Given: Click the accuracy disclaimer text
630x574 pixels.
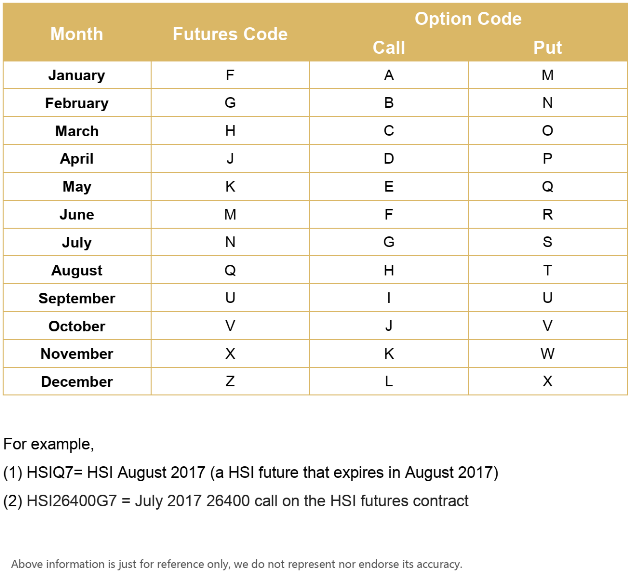Looking at the screenshot, I should (237, 564).
